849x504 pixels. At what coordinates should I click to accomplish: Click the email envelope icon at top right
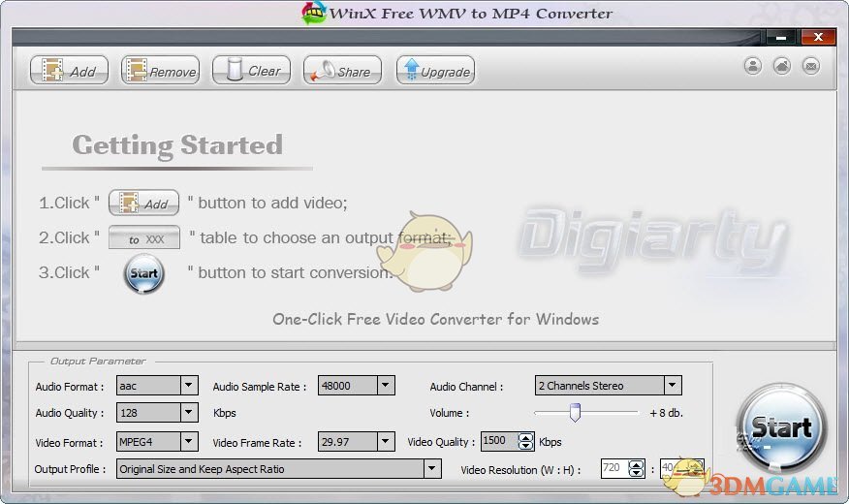point(811,66)
